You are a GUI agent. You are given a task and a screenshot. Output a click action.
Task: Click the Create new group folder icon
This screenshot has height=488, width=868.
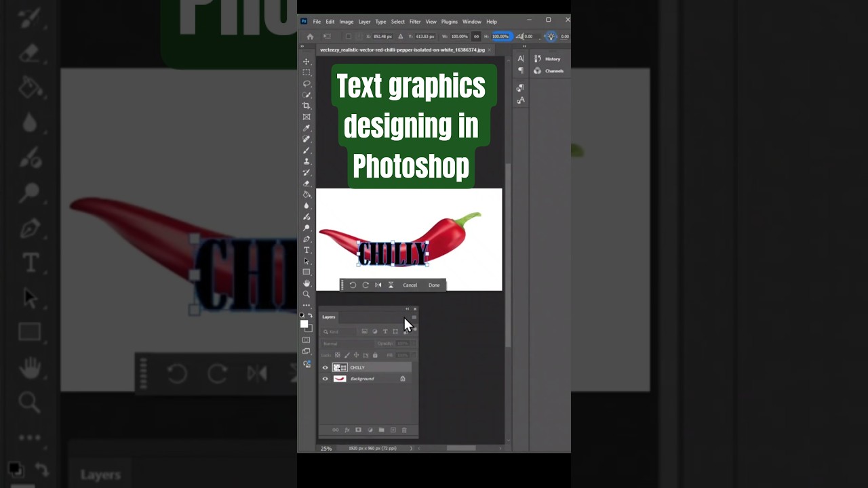point(381,430)
